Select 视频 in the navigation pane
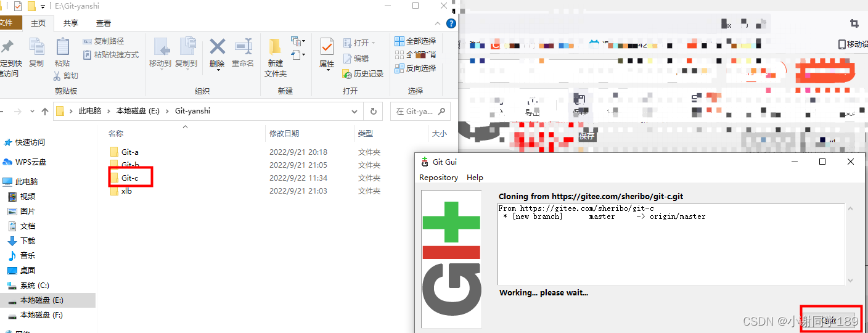Screen dimensions: 868x333 (22, 197)
